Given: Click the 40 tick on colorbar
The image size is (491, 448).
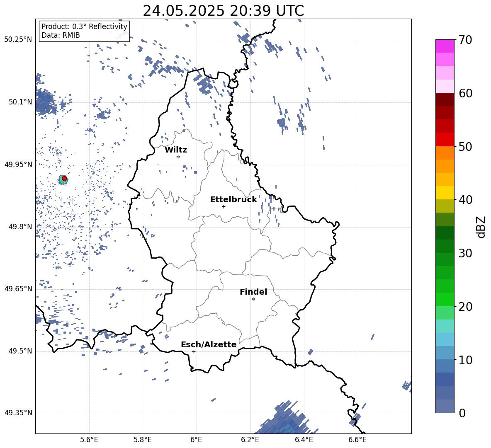Looking at the screenshot, I should (x=465, y=200).
